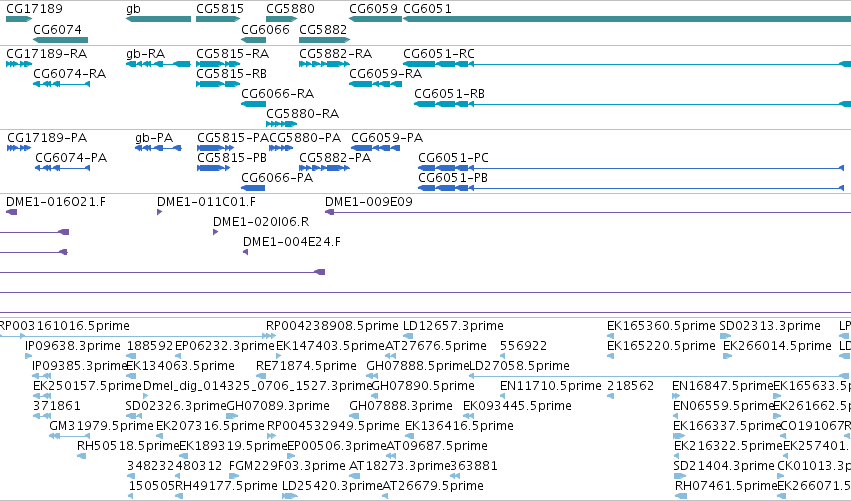Click the CG6074 gene label
Viewport: 851px width, 501px height.
click(x=58, y=29)
